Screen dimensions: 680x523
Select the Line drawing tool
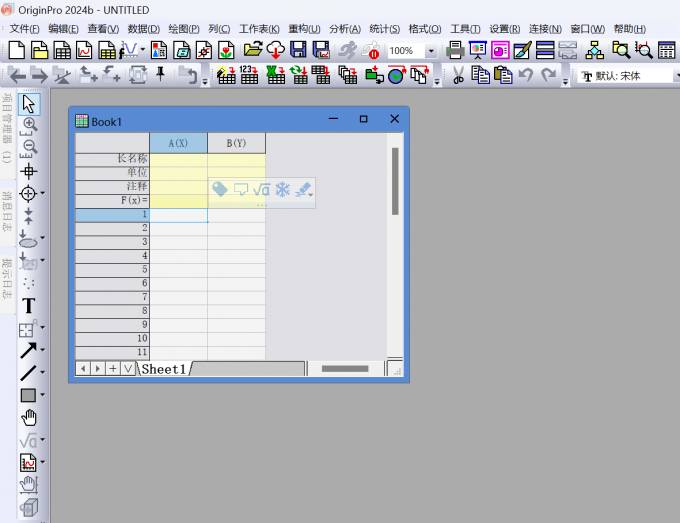pyautogui.click(x=29, y=373)
